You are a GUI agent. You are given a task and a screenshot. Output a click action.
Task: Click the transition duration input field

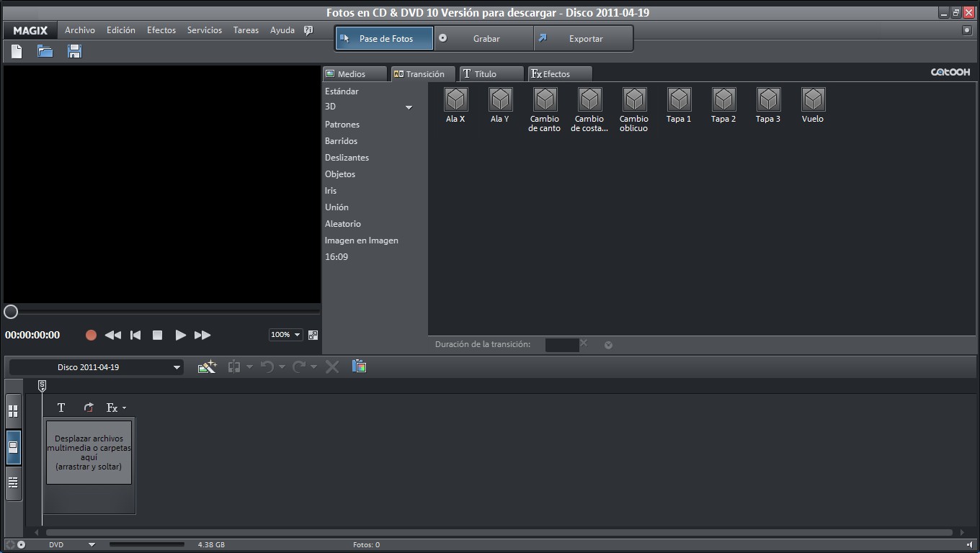(x=562, y=345)
